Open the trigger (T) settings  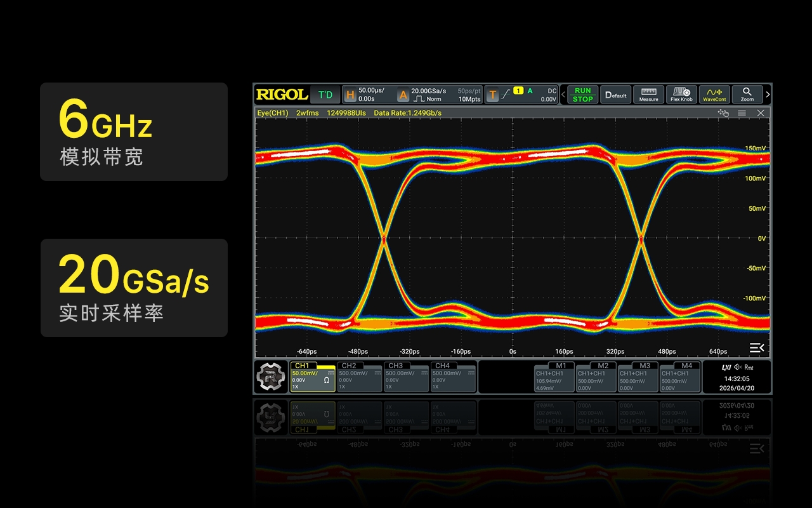pyautogui.click(x=521, y=95)
